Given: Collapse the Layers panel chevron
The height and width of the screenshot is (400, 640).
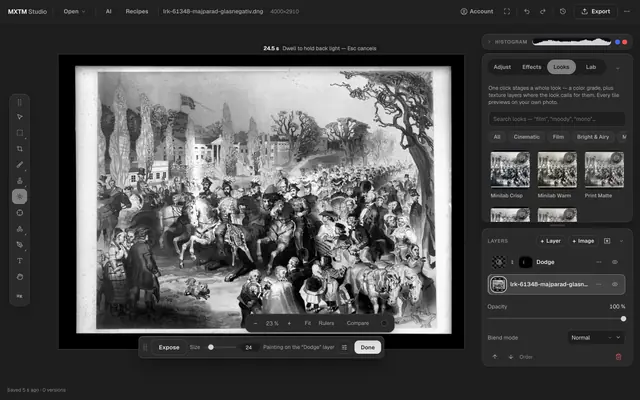Looking at the screenshot, I should (621, 241).
